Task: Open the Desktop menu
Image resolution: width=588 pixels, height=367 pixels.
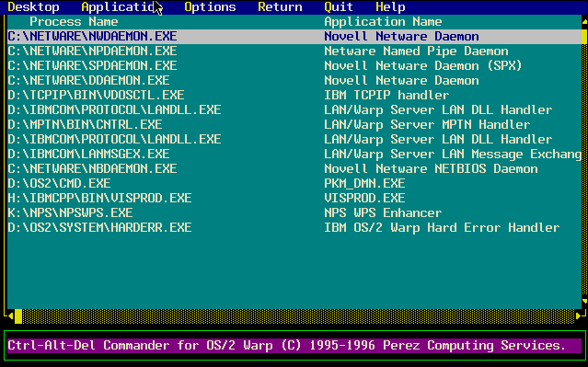Action: click(x=33, y=7)
